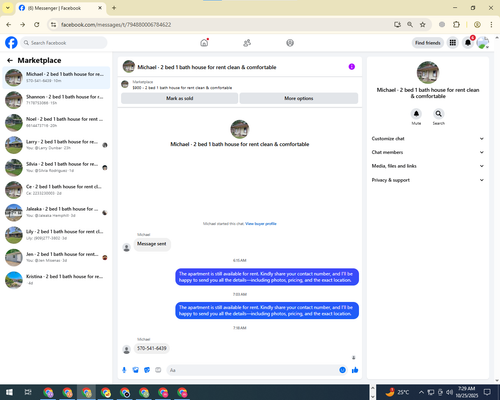Open conversation information purple icon

click(352, 67)
